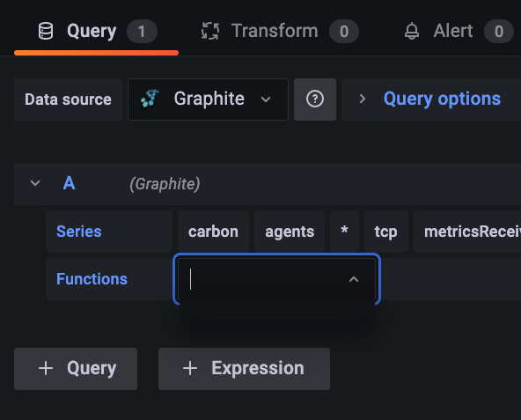
Task: Click the Data source label
Action: [68, 99]
